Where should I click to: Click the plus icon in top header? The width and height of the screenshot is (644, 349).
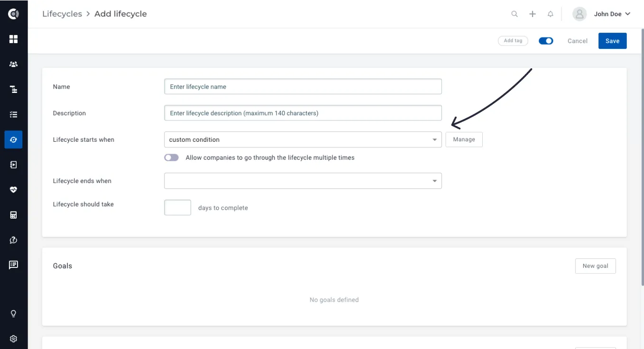coord(533,14)
